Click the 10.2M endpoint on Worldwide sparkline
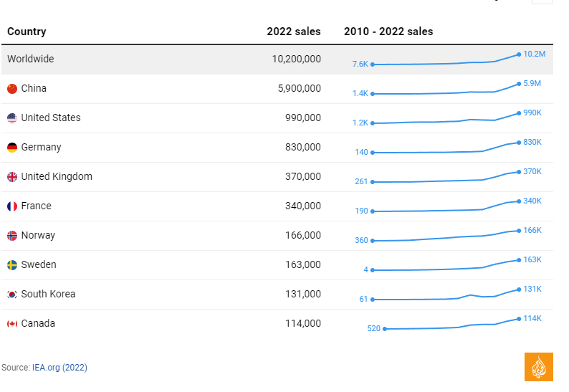569x392 pixels. [519, 54]
